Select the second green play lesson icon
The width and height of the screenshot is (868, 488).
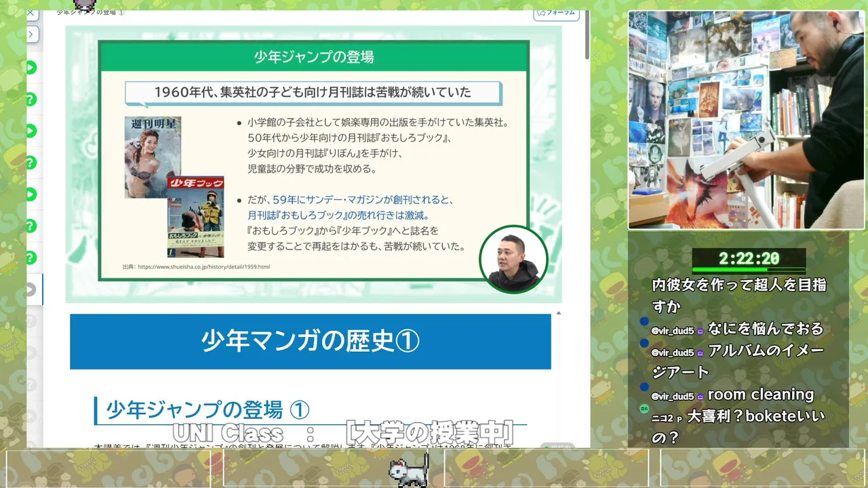31,131
